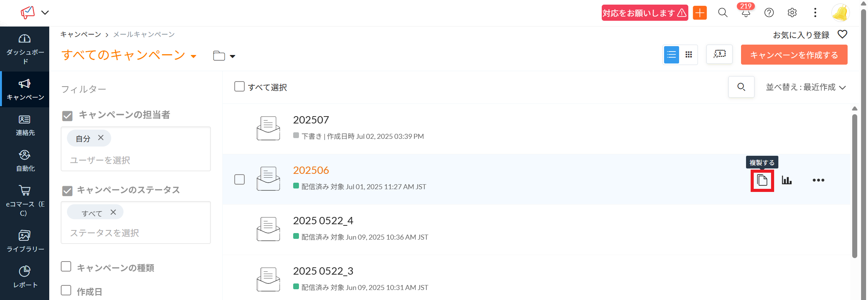Open the 202506 campaign link

[x=311, y=170]
